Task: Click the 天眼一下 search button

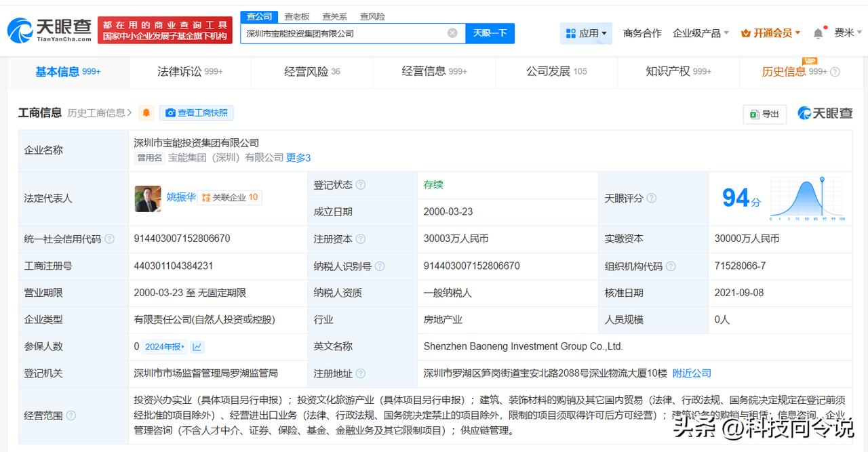Action: (490, 33)
